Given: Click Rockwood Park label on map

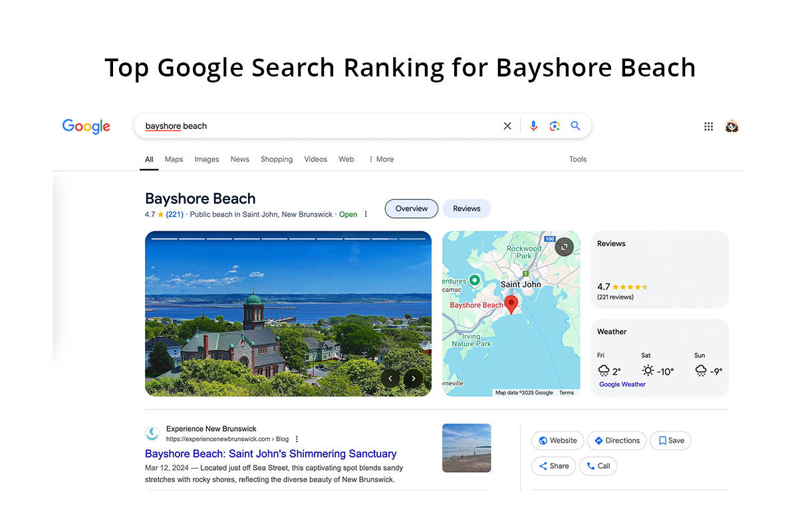Looking at the screenshot, I should (x=524, y=252).
